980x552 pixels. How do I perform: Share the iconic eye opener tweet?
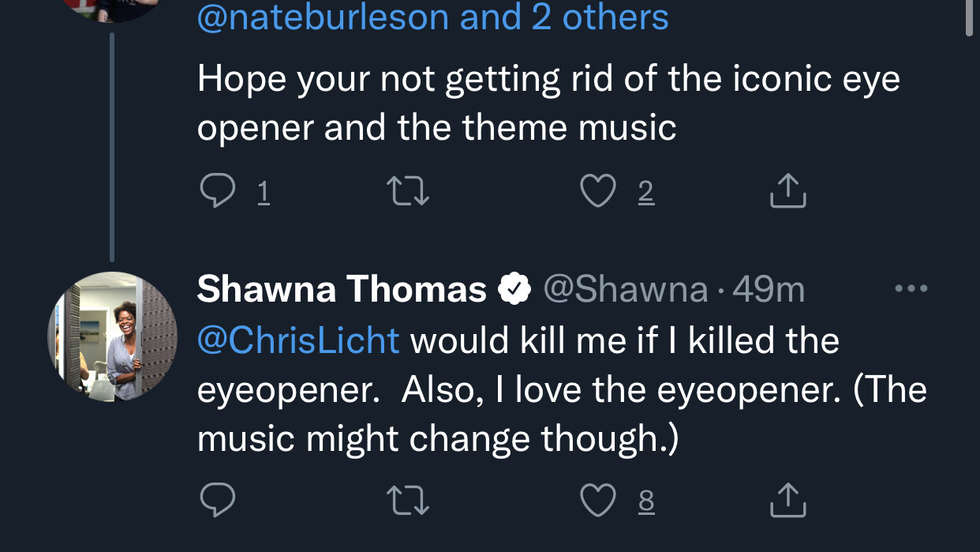pos(787,191)
